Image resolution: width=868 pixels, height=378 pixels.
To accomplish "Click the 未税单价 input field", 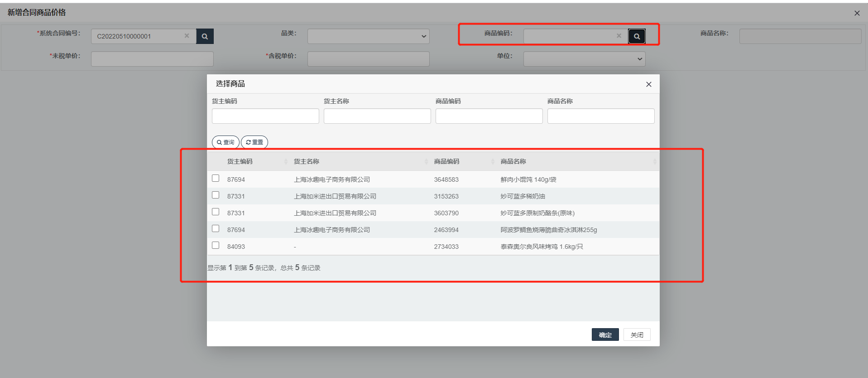I will 152,59.
